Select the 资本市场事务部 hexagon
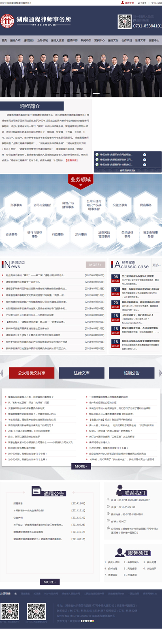Screen dimensions: 162x644 click(151, 234)
